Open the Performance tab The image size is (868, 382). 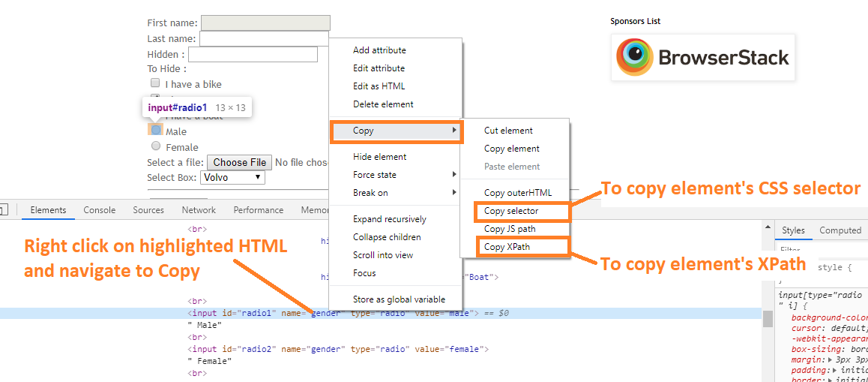tap(259, 210)
